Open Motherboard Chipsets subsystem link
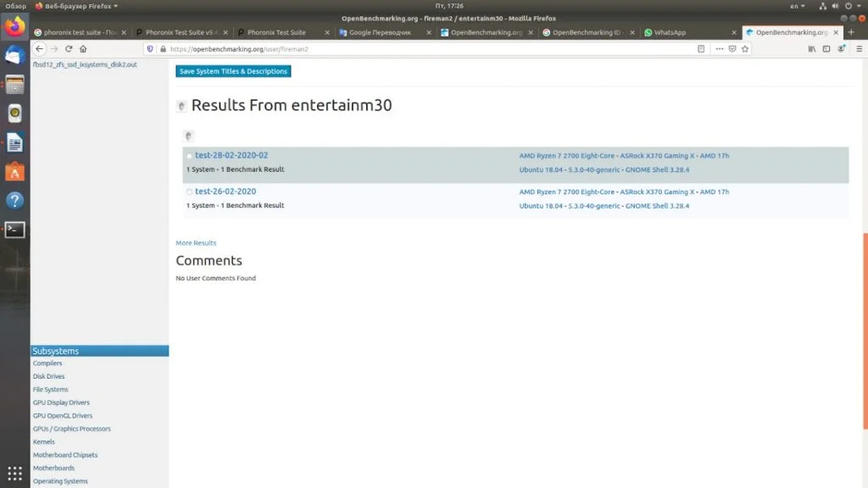This screenshot has width=868, height=488. click(x=64, y=455)
